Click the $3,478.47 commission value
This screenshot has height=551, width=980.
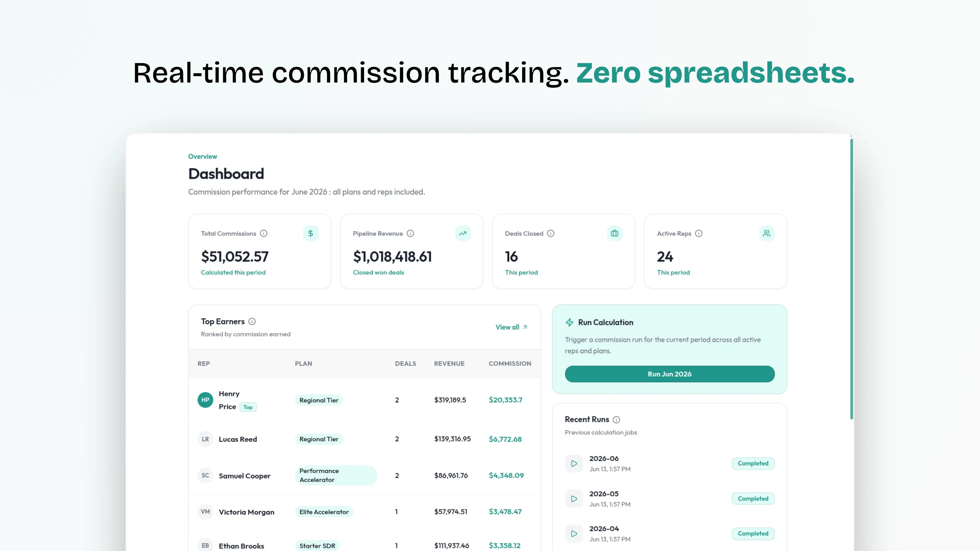coord(505,512)
